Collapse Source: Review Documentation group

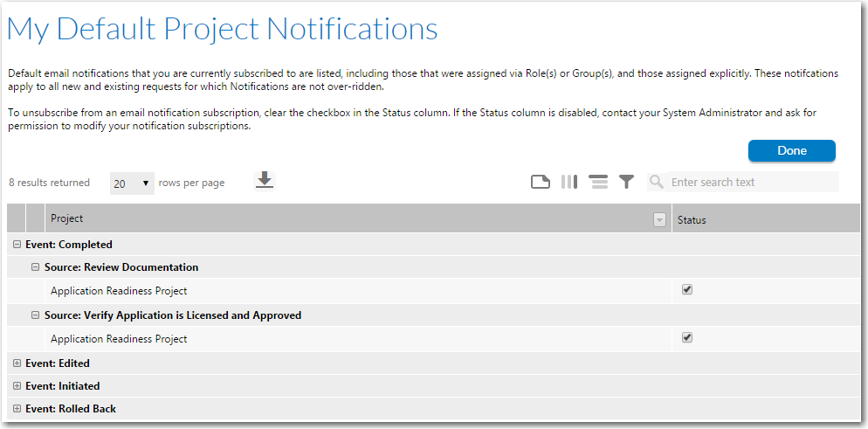tap(36, 266)
